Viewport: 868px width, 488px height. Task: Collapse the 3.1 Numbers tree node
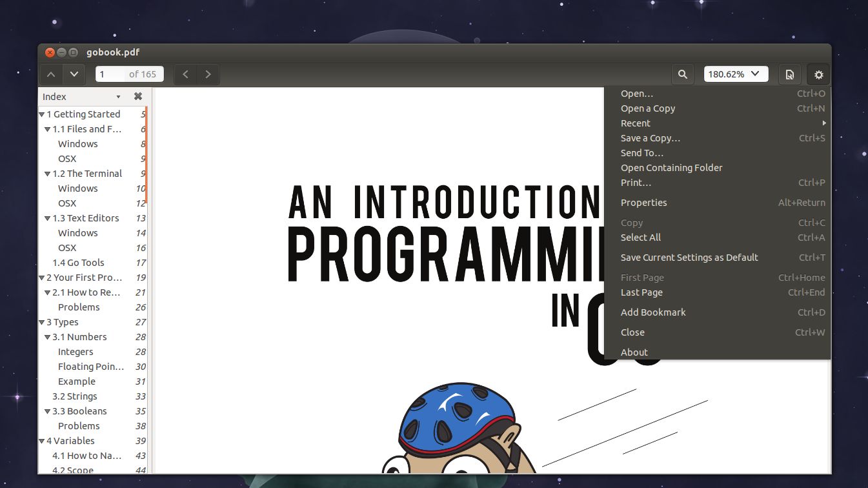coord(48,337)
